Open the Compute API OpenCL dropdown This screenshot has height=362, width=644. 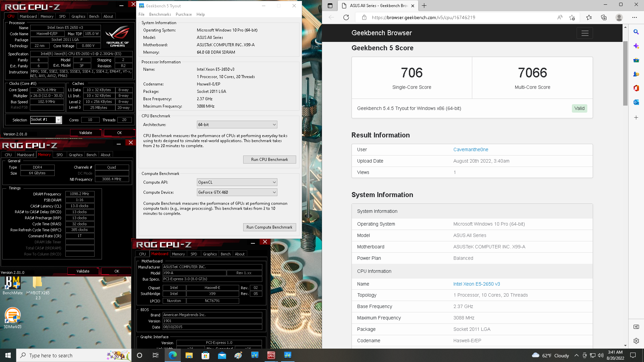point(237,182)
